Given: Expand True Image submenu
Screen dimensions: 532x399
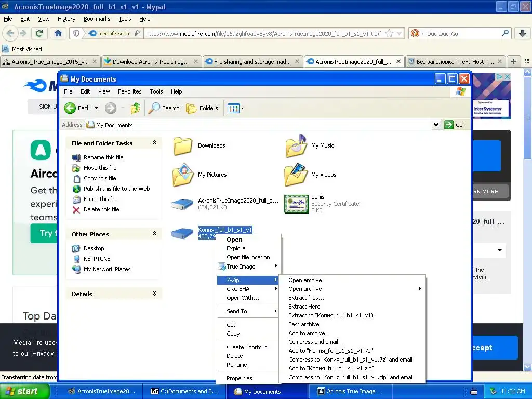Looking at the screenshot, I should 249,267.
